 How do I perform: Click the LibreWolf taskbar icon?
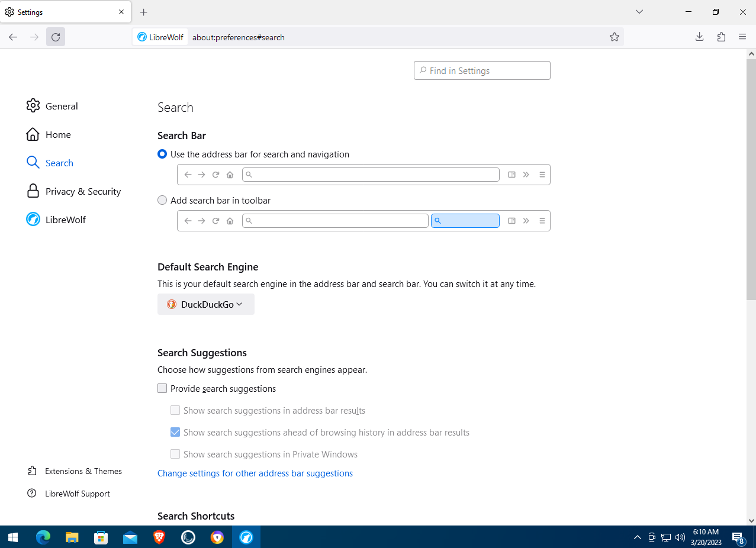click(x=246, y=537)
